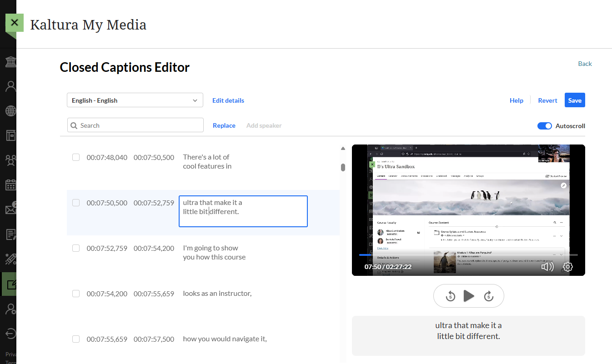Click the caption list scroll-up arrow
This screenshot has width=612, height=364.
[343, 148]
